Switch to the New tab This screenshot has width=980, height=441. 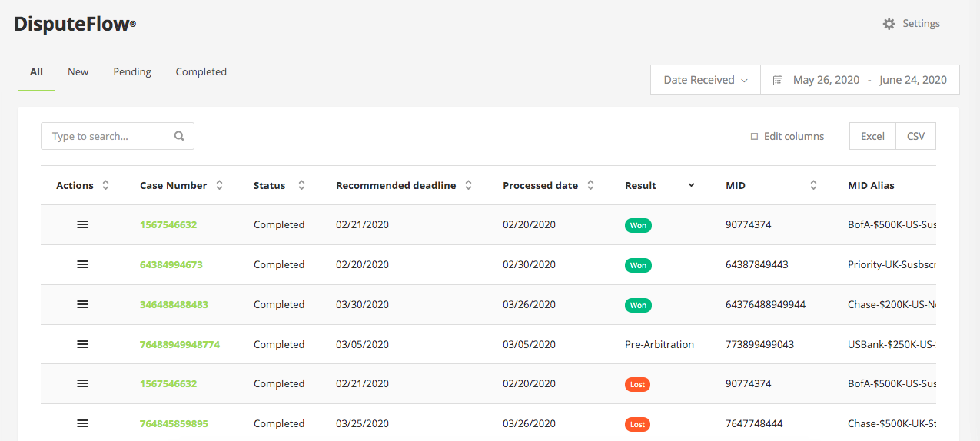pos(78,71)
